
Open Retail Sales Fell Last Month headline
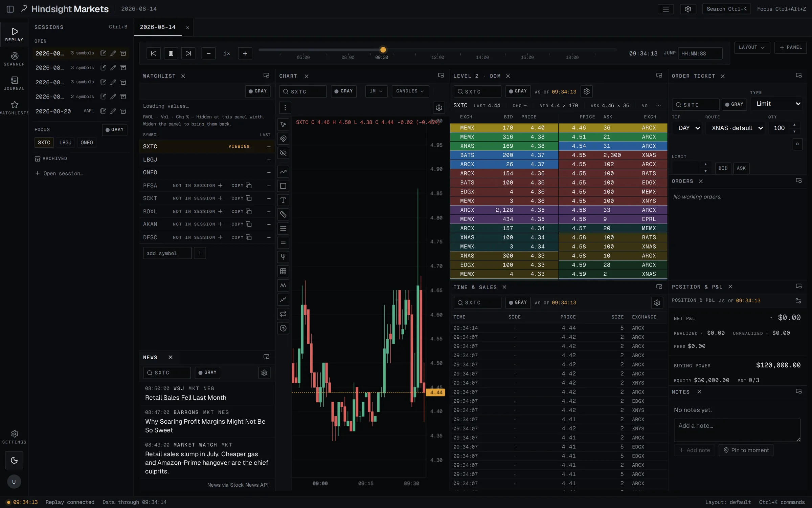click(186, 398)
